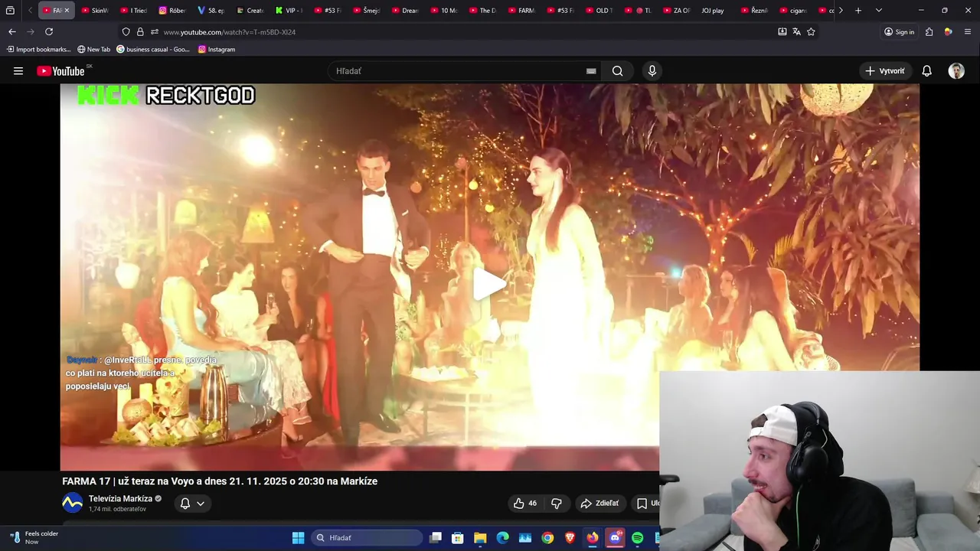This screenshot has height=551, width=980.
Task: Click the Vytvoriť create button
Action: pos(885,71)
